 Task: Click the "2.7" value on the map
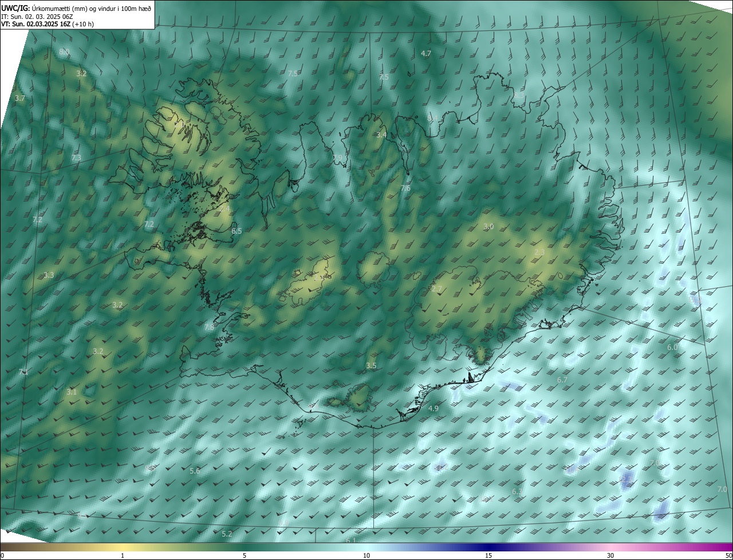[x=437, y=289]
